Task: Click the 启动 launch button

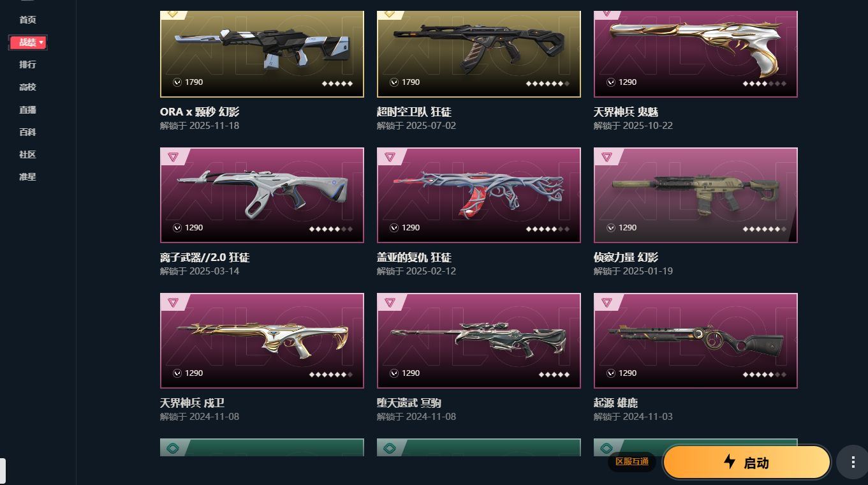Action: 746,463
